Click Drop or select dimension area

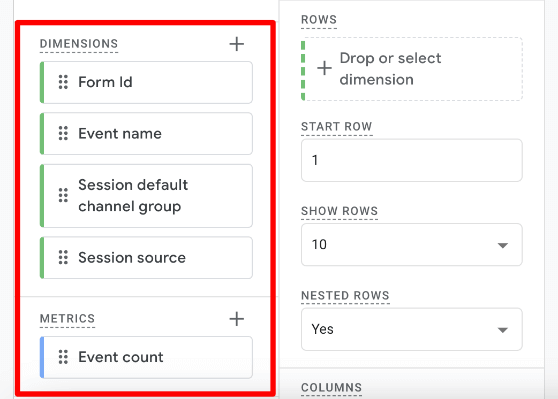pyautogui.click(x=412, y=69)
